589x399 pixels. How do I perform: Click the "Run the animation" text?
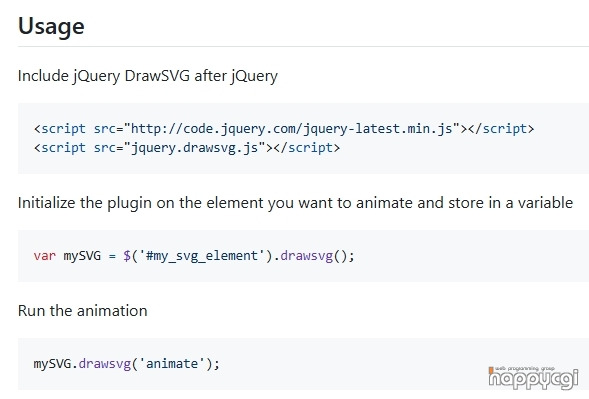point(83,311)
